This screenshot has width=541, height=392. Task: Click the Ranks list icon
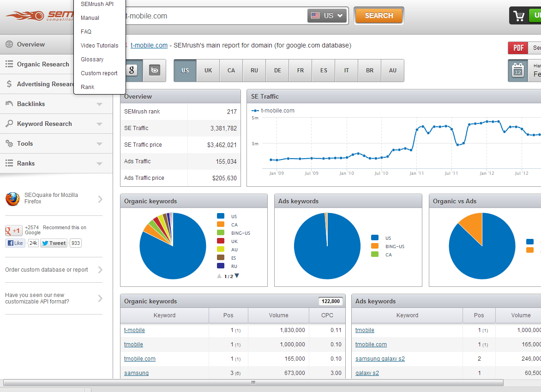click(9, 163)
